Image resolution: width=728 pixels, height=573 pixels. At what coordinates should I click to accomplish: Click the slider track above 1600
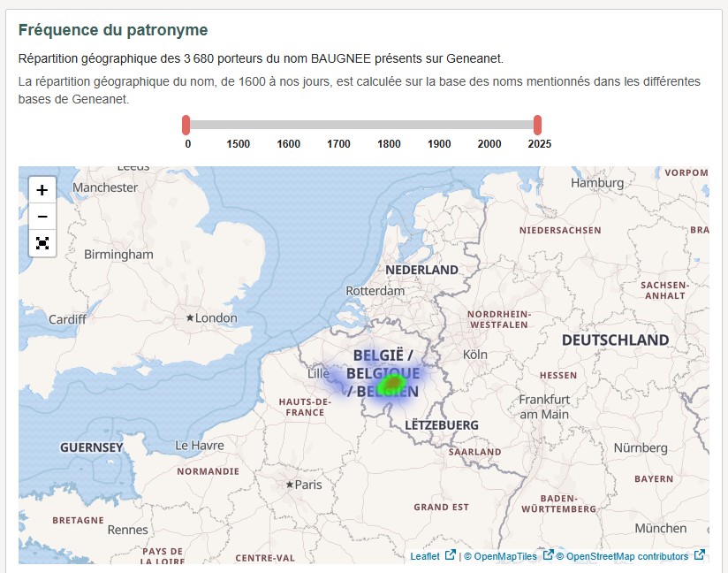click(288, 125)
